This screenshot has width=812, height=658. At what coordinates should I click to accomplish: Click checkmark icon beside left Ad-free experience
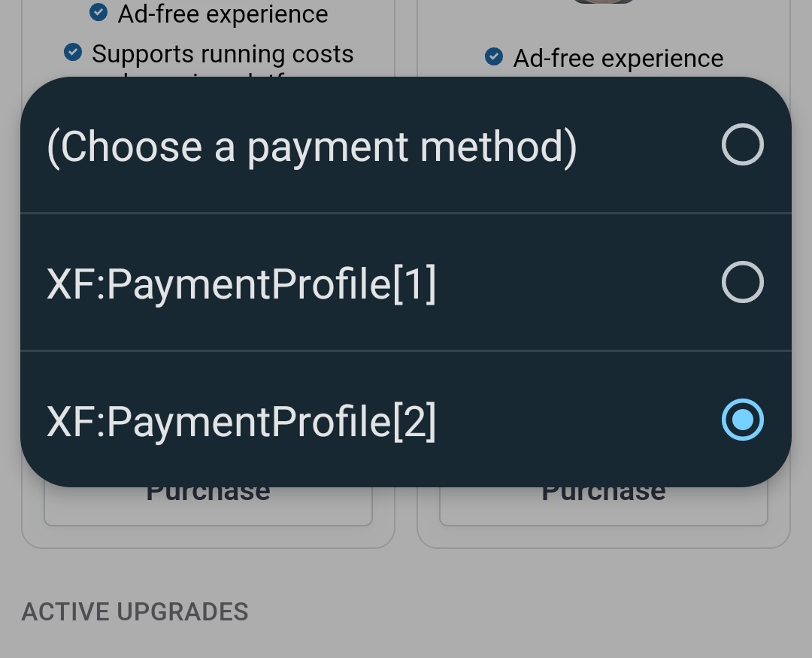[98, 13]
